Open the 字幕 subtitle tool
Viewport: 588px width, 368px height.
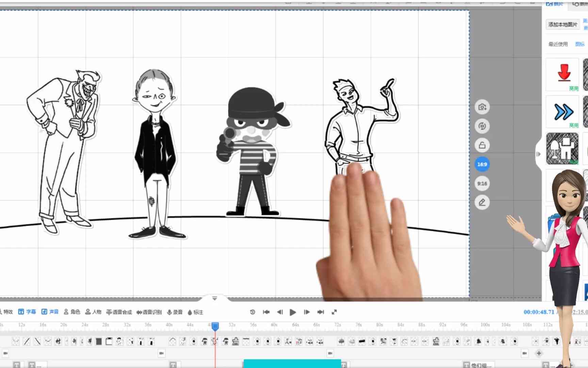(x=27, y=312)
